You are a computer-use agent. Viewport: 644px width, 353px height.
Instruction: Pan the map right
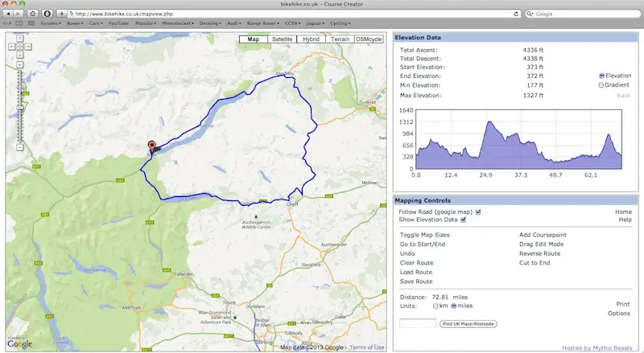[x=28, y=47]
